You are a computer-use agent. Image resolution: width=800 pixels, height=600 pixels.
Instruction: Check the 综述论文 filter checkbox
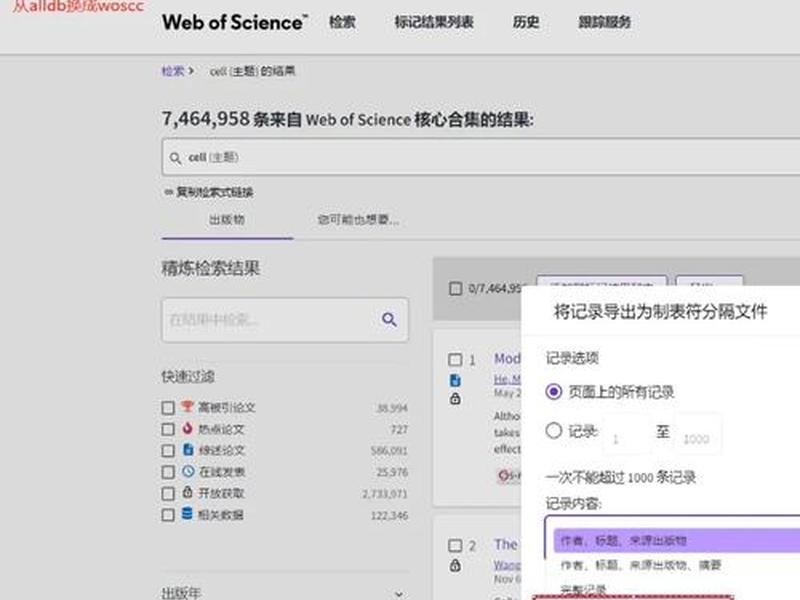click(168, 451)
